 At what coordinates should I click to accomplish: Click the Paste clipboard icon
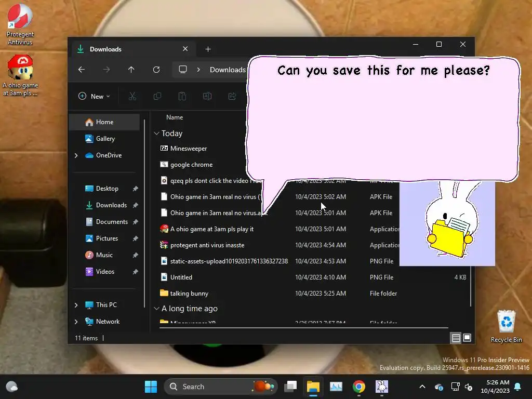(x=182, y=96)
